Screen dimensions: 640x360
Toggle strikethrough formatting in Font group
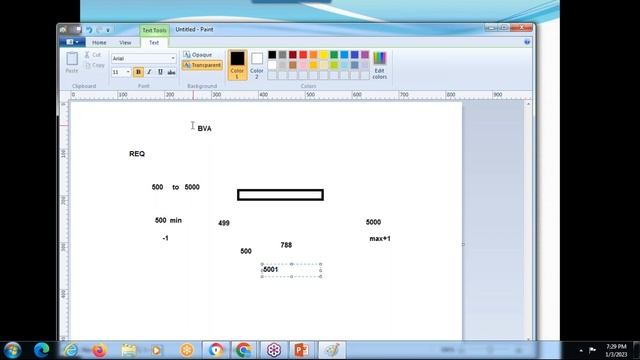click(171, 72)
